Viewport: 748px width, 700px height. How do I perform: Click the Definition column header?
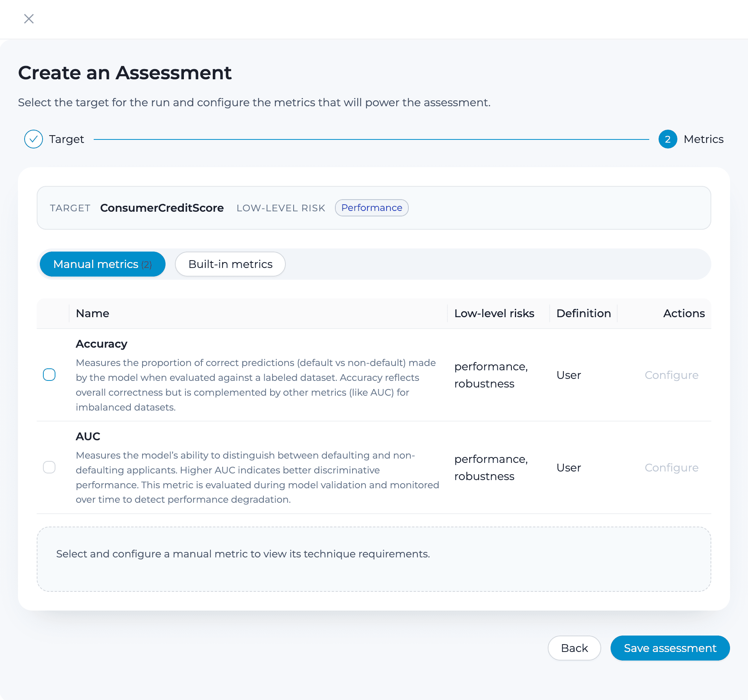[583, 313]
